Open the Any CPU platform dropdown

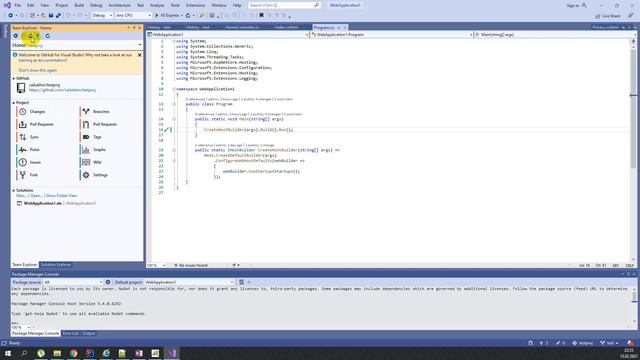(133, 16)
